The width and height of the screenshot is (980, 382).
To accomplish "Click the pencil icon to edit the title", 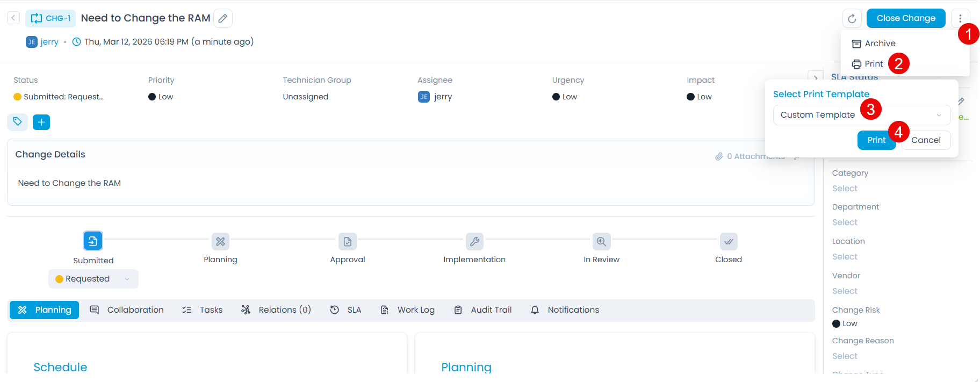I will (223, 18).
